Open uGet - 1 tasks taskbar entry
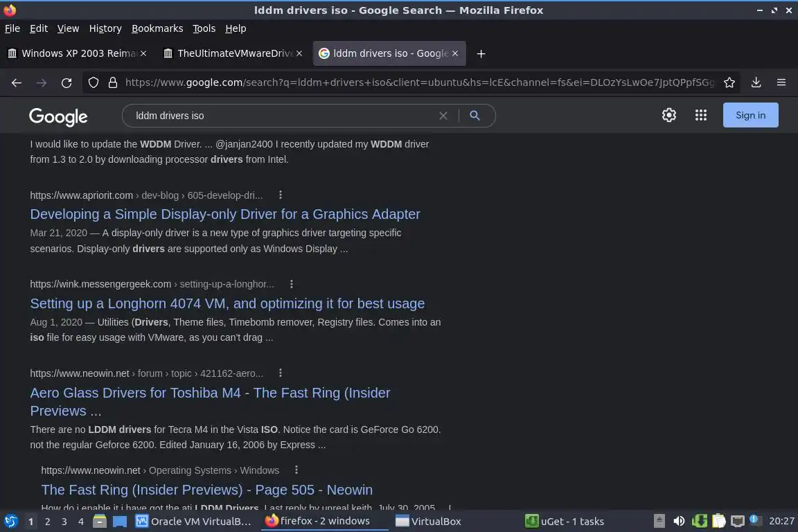The image size is (798, 532). 565,522
